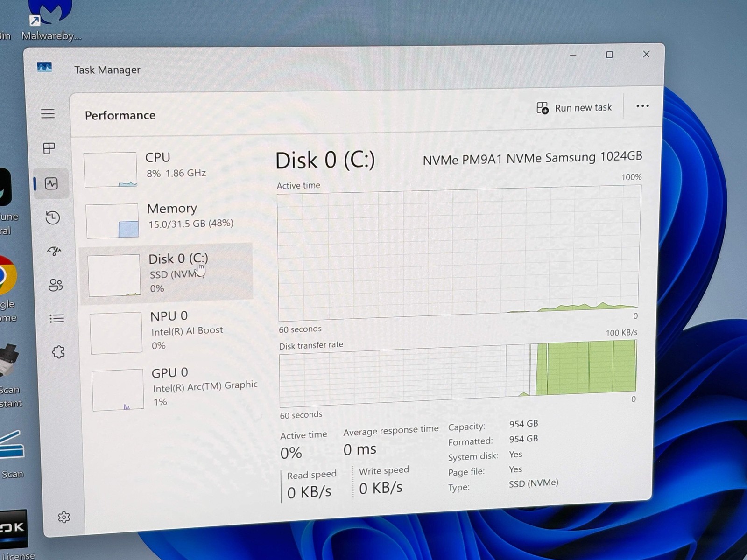Close the Task Manager window
The image size is (747, 560).
click(646, 54)
